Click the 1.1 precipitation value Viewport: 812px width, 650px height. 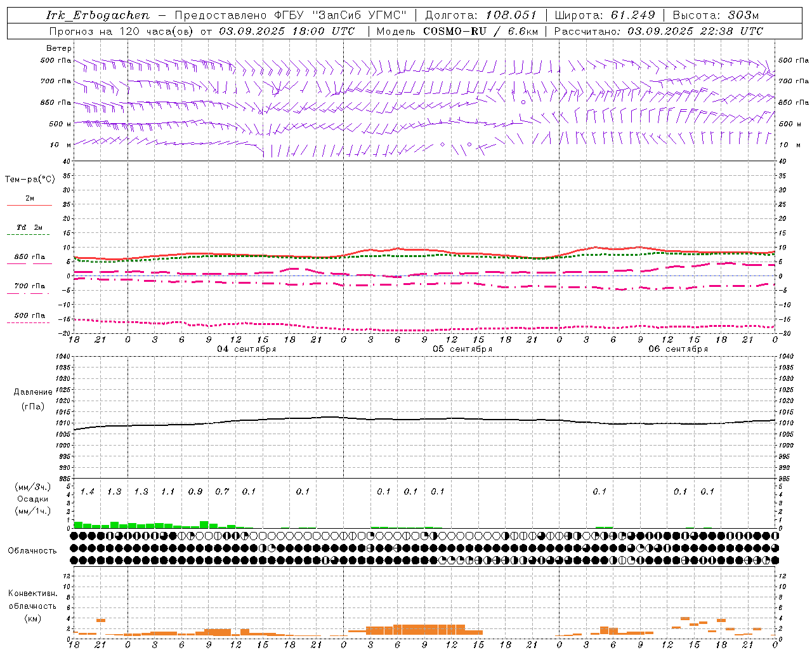(167, 491)
